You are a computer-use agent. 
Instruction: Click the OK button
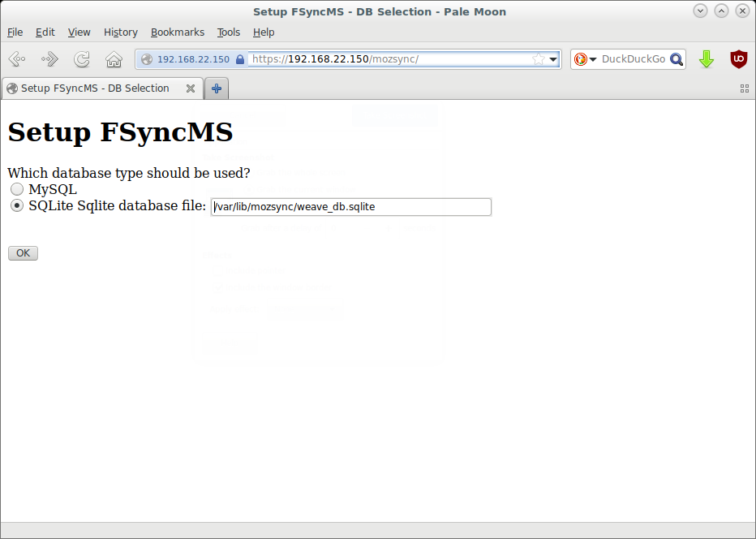[24, 253]
